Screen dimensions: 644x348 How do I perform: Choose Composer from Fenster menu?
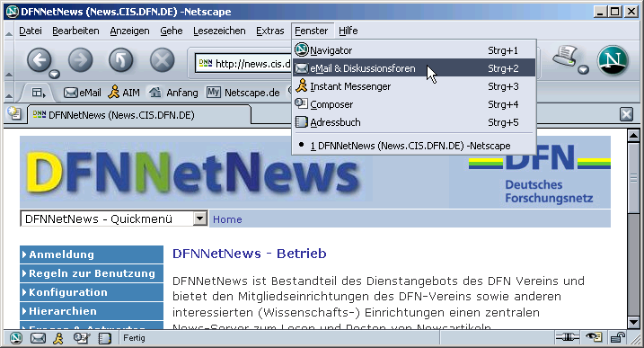[414, 104]
